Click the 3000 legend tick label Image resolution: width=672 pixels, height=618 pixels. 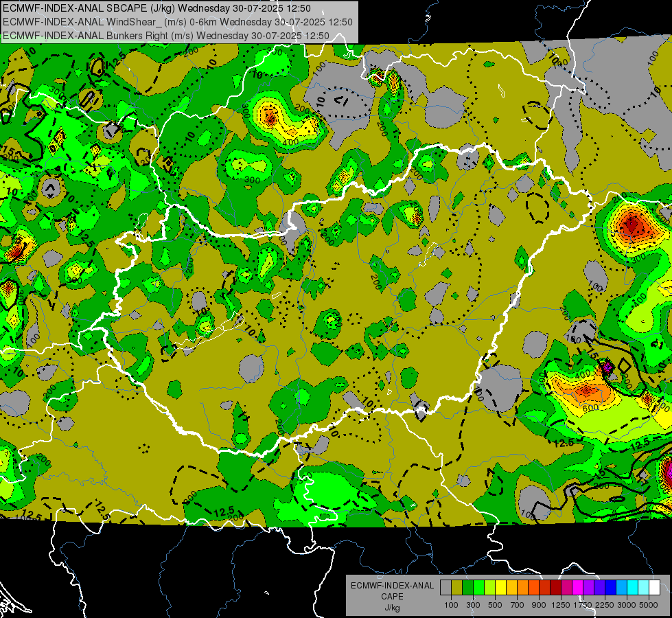(x=627, y=605)
